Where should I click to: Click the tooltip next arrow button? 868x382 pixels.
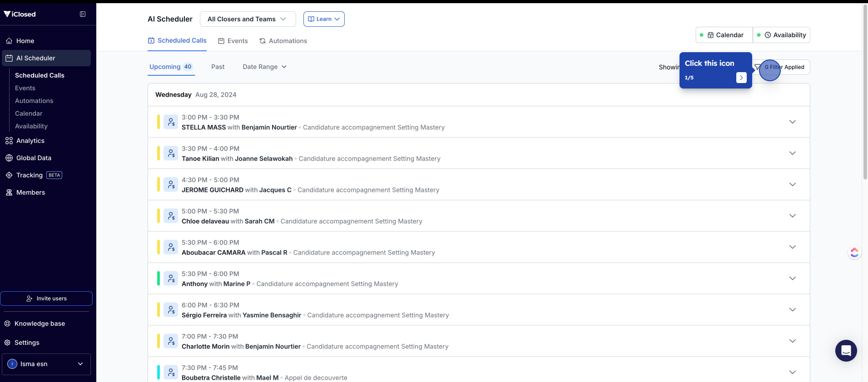pos(741,78)
